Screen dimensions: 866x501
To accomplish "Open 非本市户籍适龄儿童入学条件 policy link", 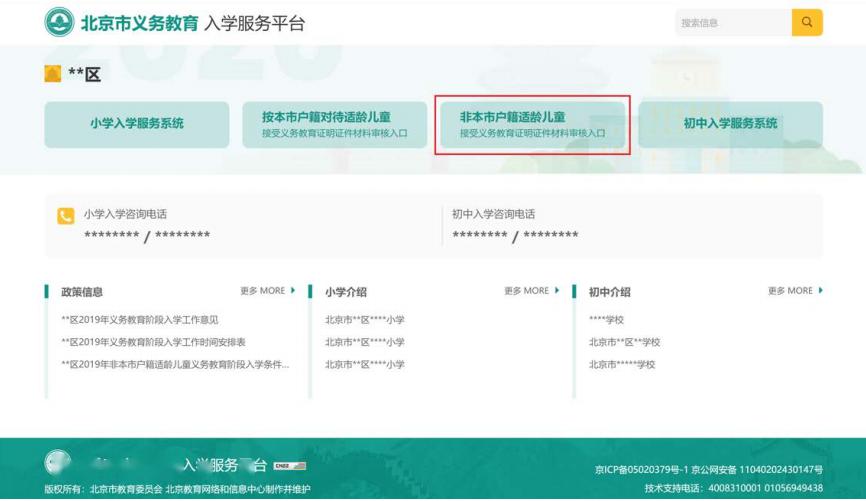I will tap(175, 365).
